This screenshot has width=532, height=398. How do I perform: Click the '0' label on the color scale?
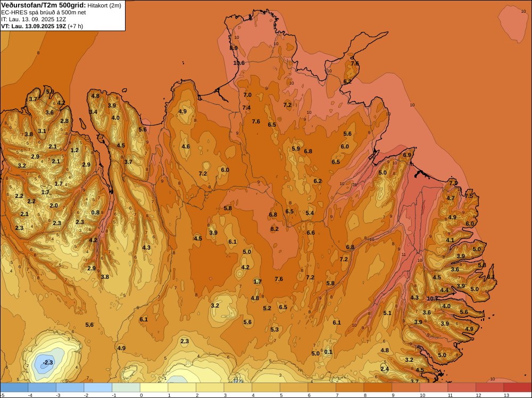coord(142,395)
